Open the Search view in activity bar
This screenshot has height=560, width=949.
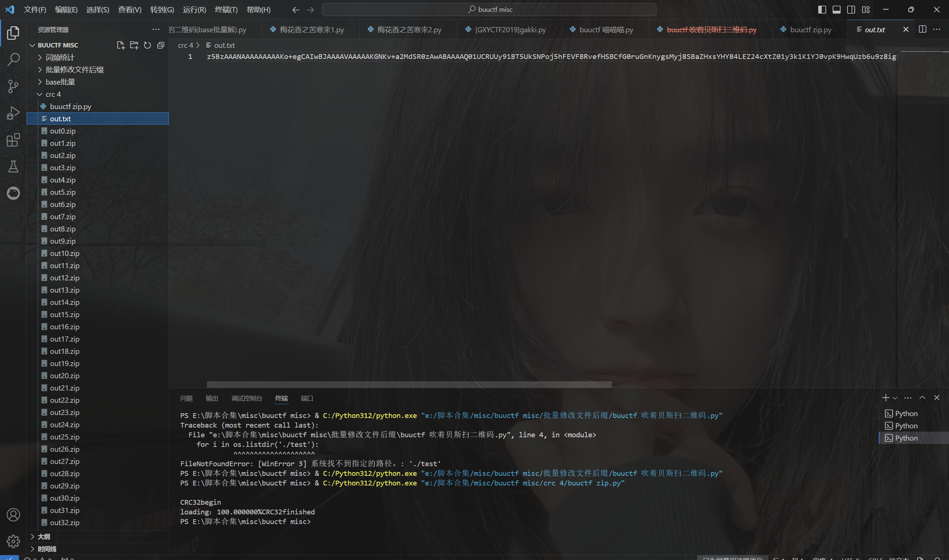(13, 59)
